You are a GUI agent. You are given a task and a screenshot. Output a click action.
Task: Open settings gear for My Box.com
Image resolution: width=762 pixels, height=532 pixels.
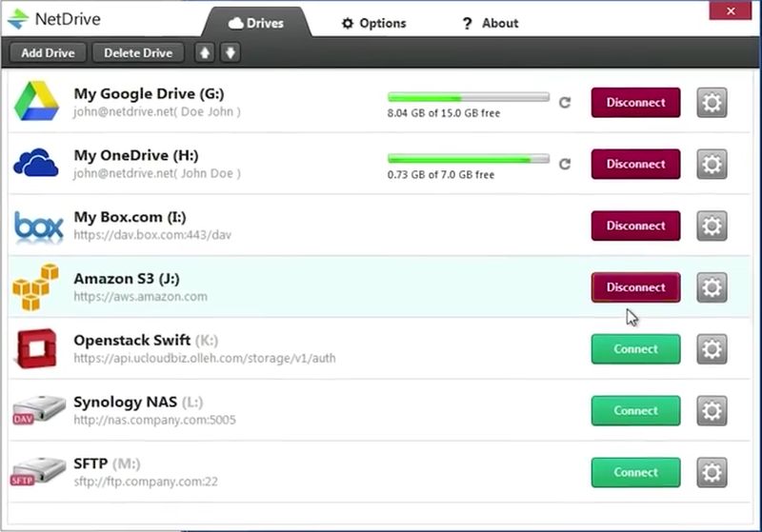pos(712,226)
